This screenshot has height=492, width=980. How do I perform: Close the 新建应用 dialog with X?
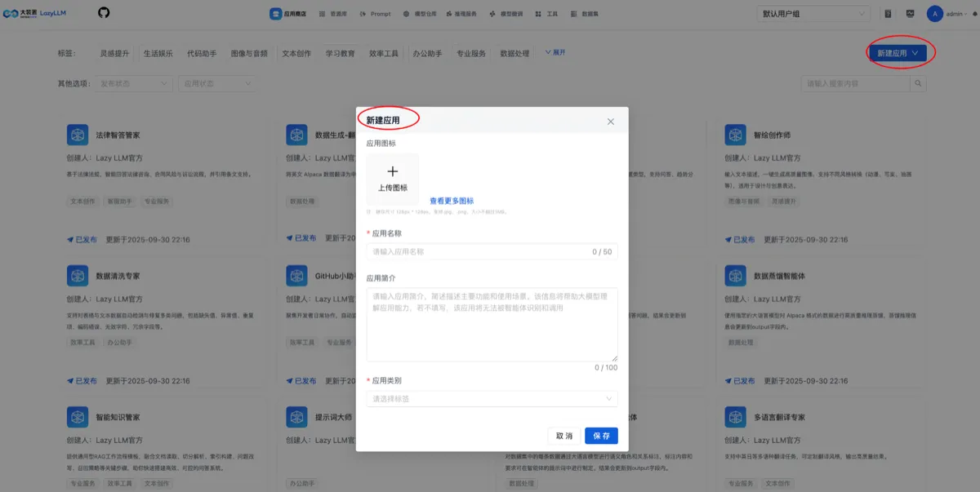click(611, 122)
